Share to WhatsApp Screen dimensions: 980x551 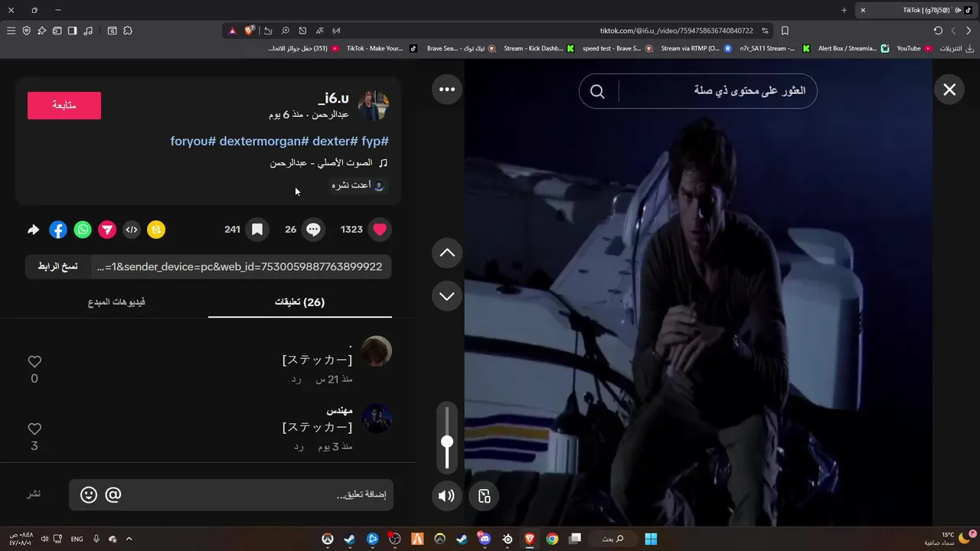tap(83, 230)
